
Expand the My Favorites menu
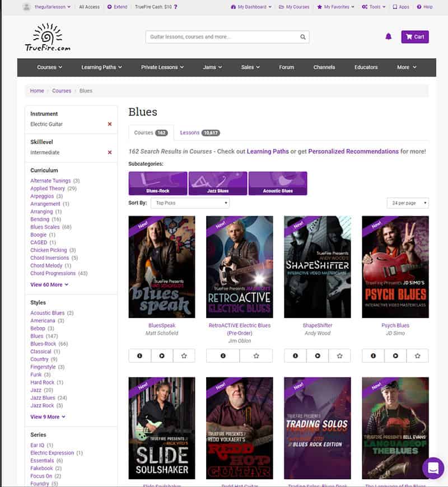pos(335,7)
